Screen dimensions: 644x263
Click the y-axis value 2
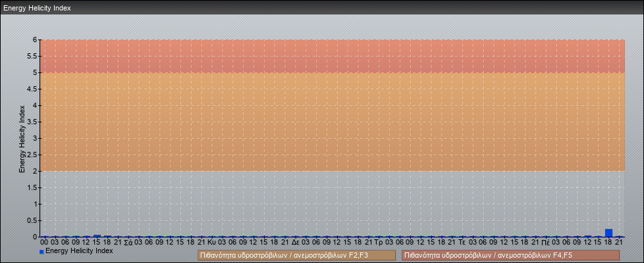pyautogui.click(x=35, y=171)
